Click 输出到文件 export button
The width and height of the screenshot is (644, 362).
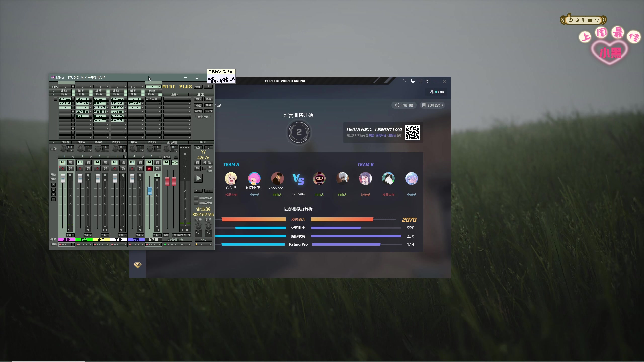(180, 235)
